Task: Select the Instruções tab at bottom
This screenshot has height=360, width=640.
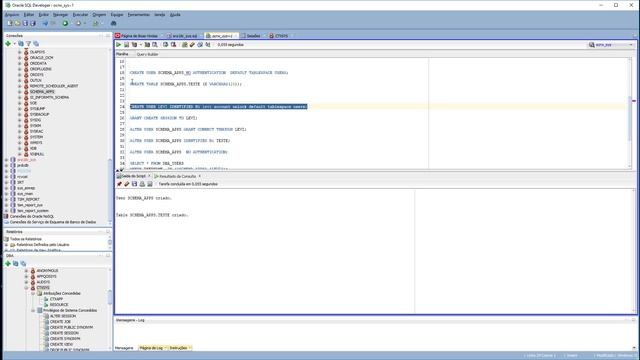Action: (179, 348)
